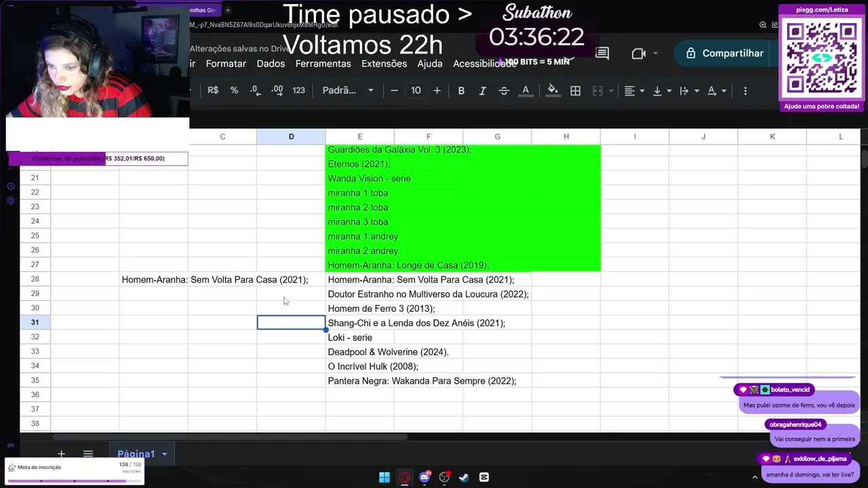Open the Página1 tab options arrow
This screenshot has width=868, height=488.
pos(164,453)
